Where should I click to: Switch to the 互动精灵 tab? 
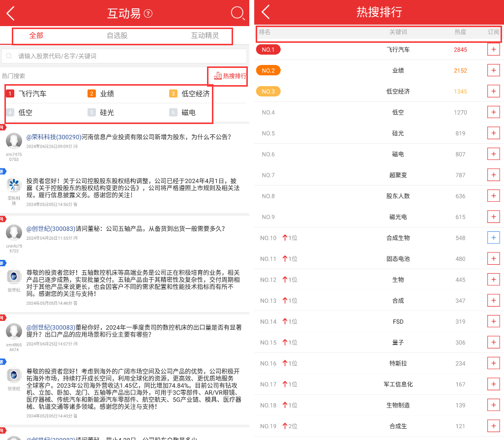click(x=205, y=35)
